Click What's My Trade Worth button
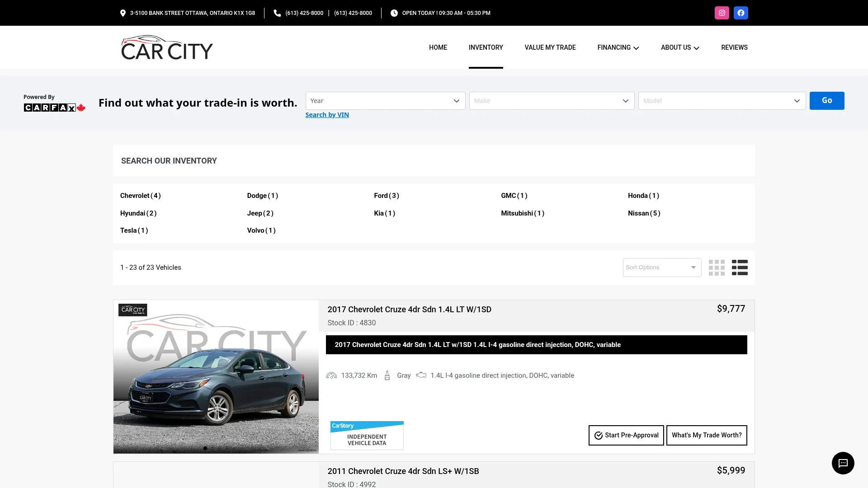Viewport: 868px width, 488px height. (706, 435)
